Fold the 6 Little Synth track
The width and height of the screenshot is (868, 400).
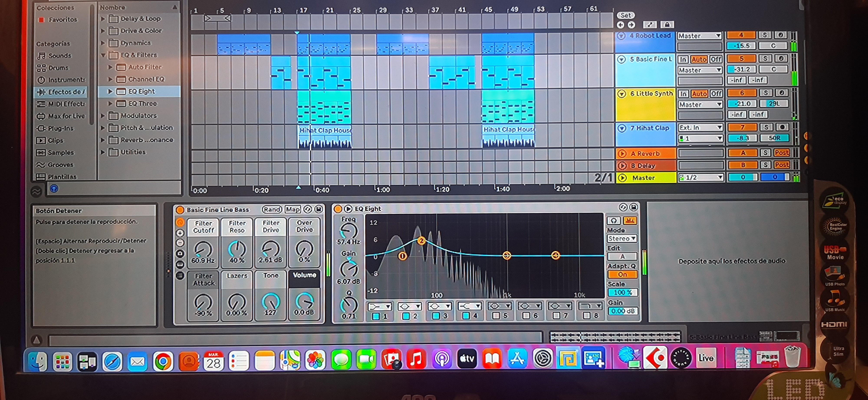(622, 94)
